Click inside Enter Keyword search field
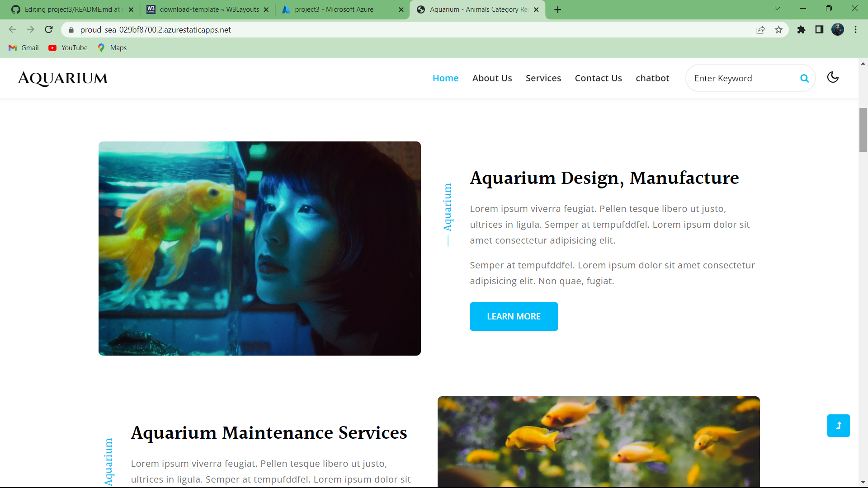868x488 pixels. [x=741, y=78]
